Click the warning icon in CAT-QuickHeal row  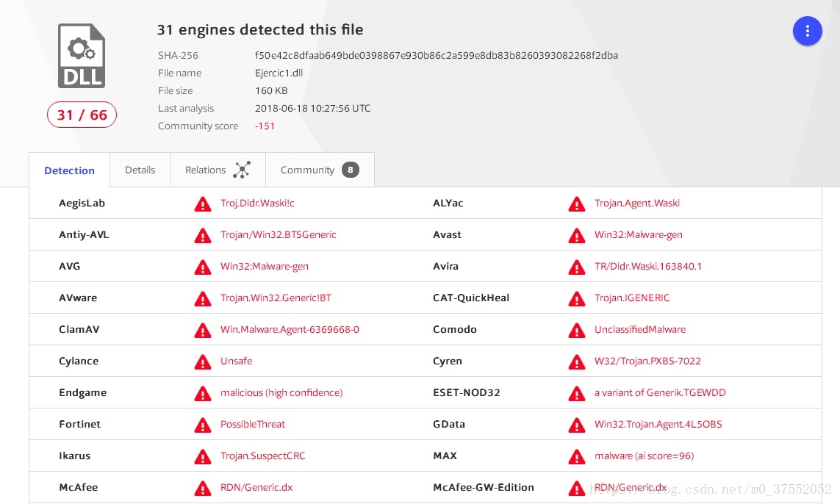coord(576,299)
